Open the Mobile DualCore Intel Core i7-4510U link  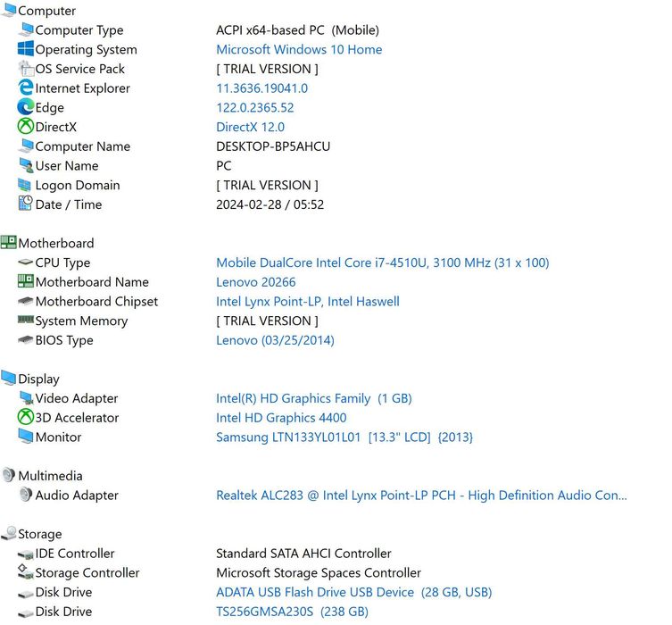click(x=383, y=262)
